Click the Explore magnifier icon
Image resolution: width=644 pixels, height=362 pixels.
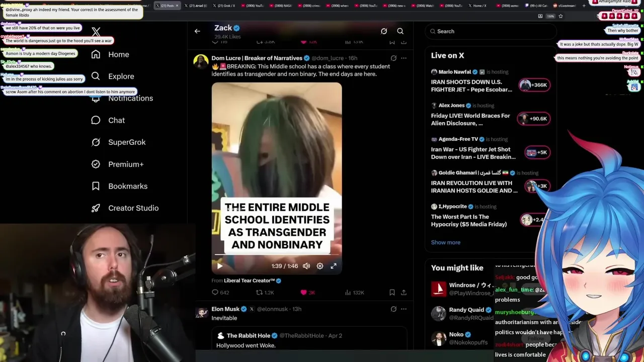tap(96, 76)
